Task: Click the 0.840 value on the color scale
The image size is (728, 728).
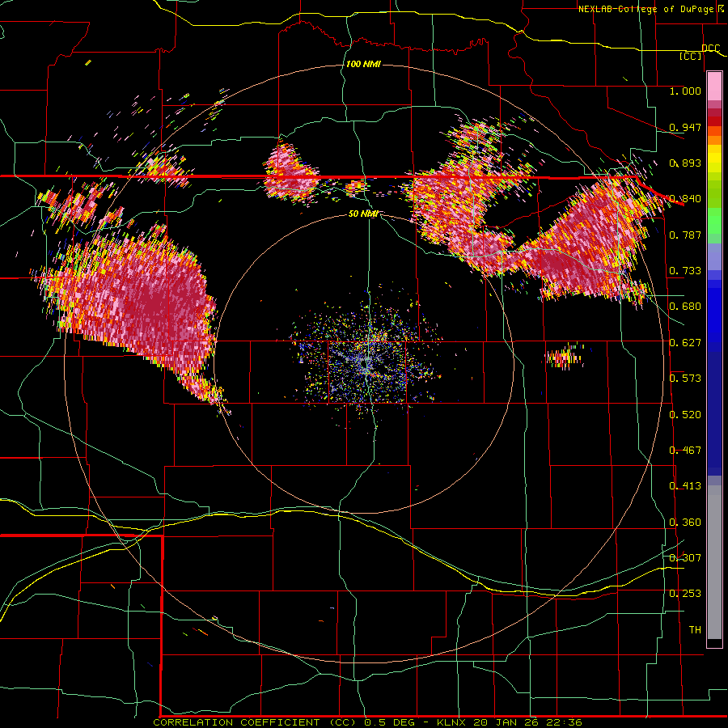Action: 685,199
